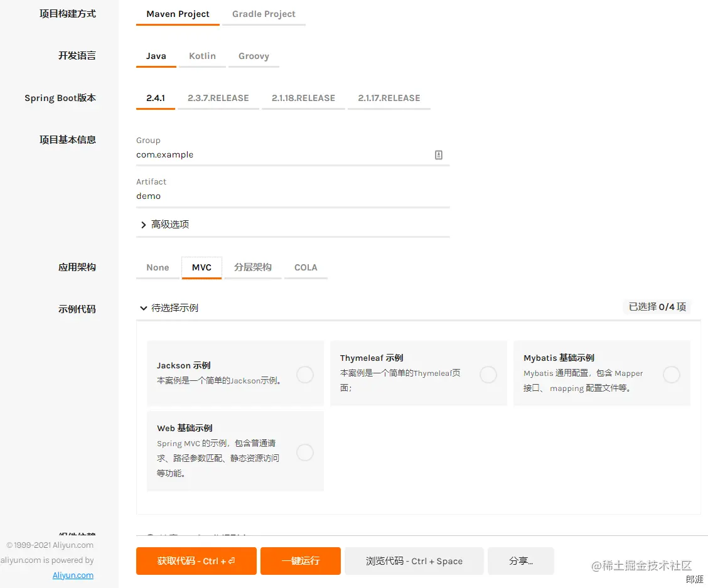The image size is (708, 588).
Task: Click the Jackson 示例 card title
Action: [x=184, y=365]
